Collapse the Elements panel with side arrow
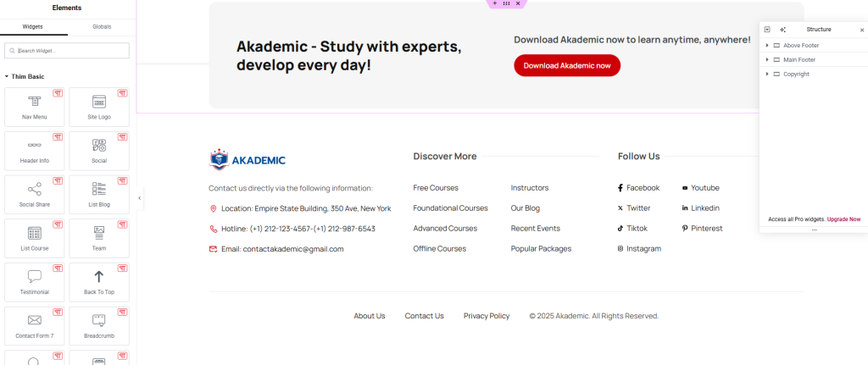The height and width of the screenshot is (365, 868). click(x=140, y=198)
